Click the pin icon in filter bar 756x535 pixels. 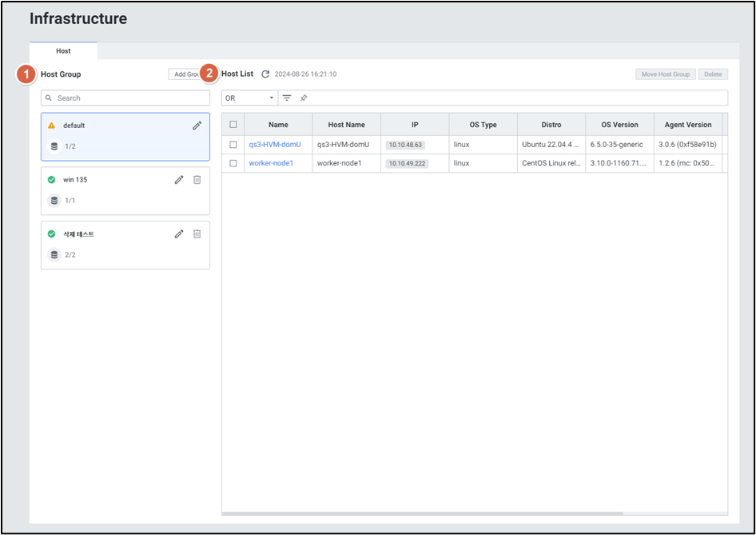[x=304, y=98]
